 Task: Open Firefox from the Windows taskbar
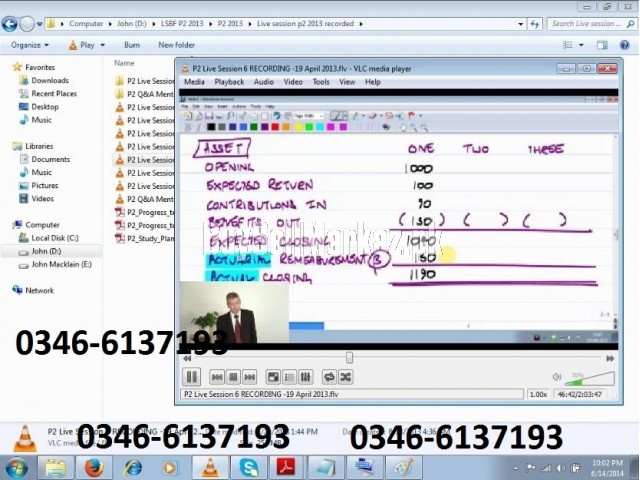(93, 467)
